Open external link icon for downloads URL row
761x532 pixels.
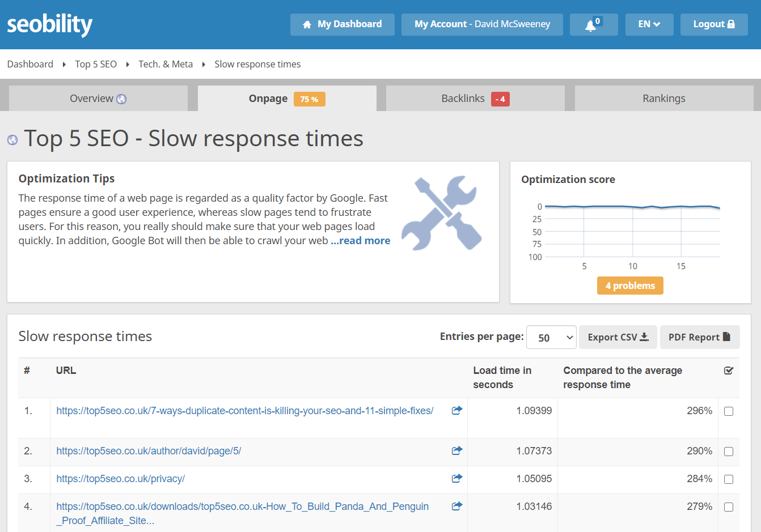457,506
